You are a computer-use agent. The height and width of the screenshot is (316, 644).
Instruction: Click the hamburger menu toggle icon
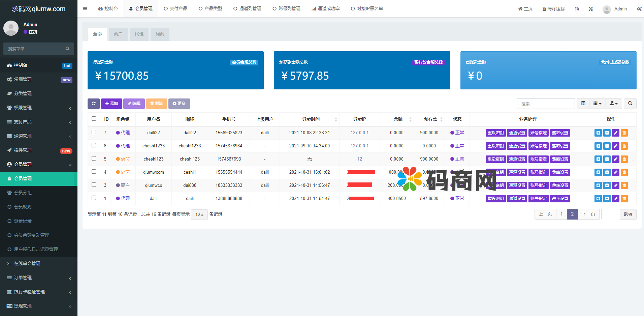click(85, 9)
